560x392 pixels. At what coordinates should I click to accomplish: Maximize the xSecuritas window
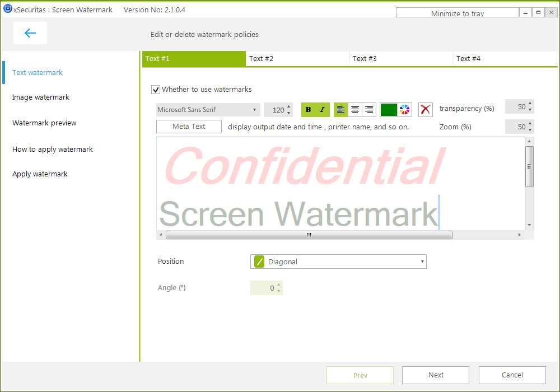538,12
